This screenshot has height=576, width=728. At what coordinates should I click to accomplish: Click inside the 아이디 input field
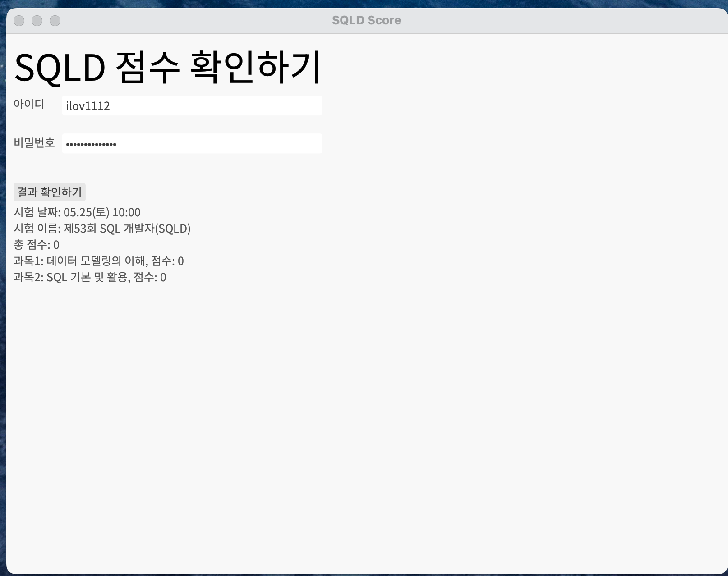[192, 105]
